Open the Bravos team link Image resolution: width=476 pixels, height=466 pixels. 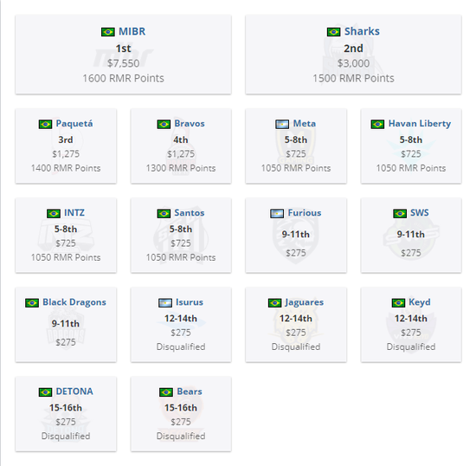pos(190,124)
